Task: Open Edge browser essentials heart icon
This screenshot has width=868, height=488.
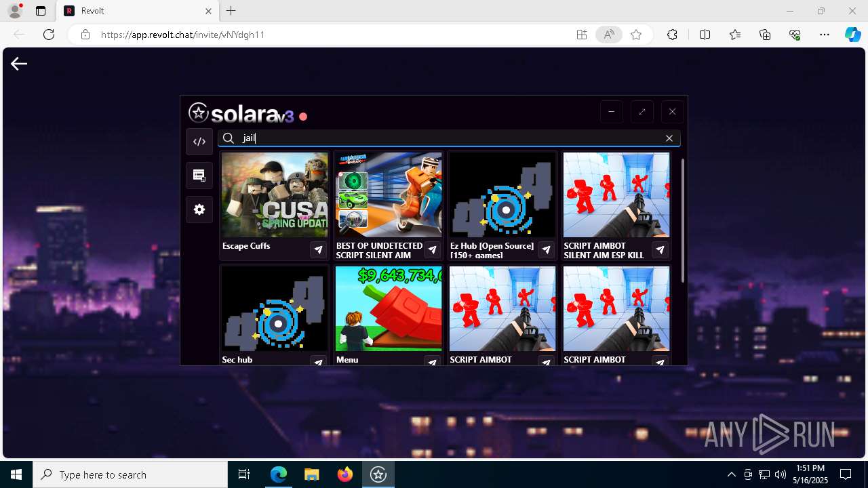Action: click(795, 35)
